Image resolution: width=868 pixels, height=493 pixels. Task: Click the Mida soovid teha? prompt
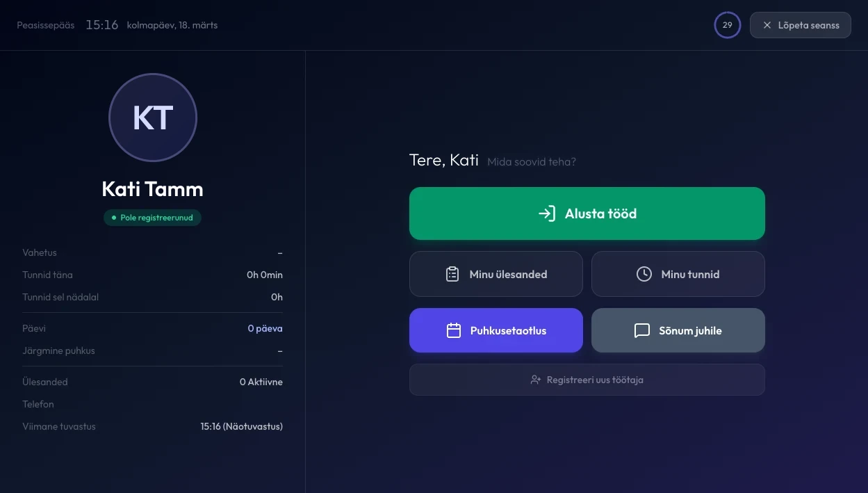pyautogui.click(x=532, y=162)
